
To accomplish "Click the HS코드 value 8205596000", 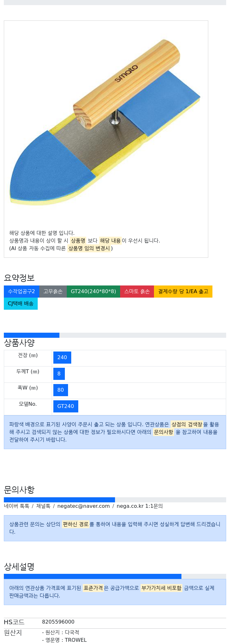I will (x=58, y=622).
